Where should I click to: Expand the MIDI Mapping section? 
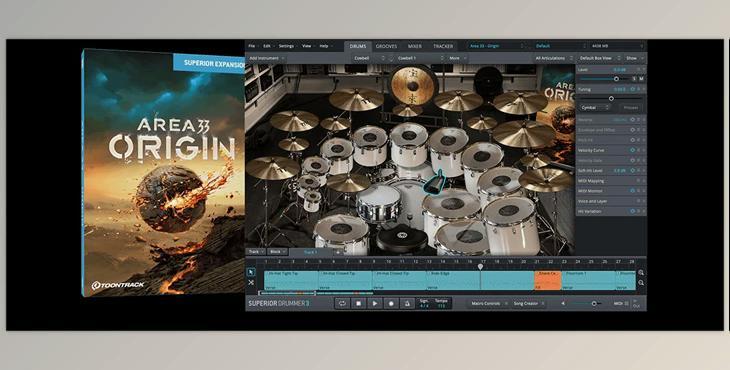pyautogui.click(x=611, y=181)
